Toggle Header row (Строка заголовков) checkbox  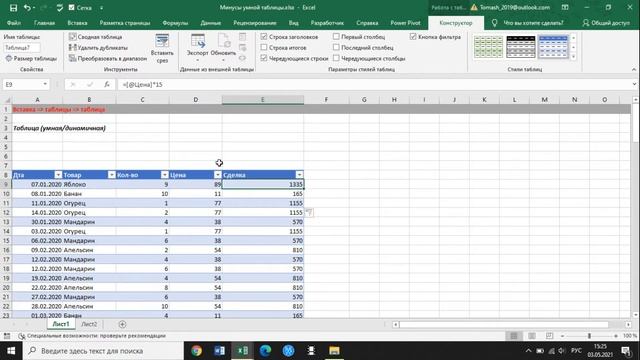coord(264,37)
